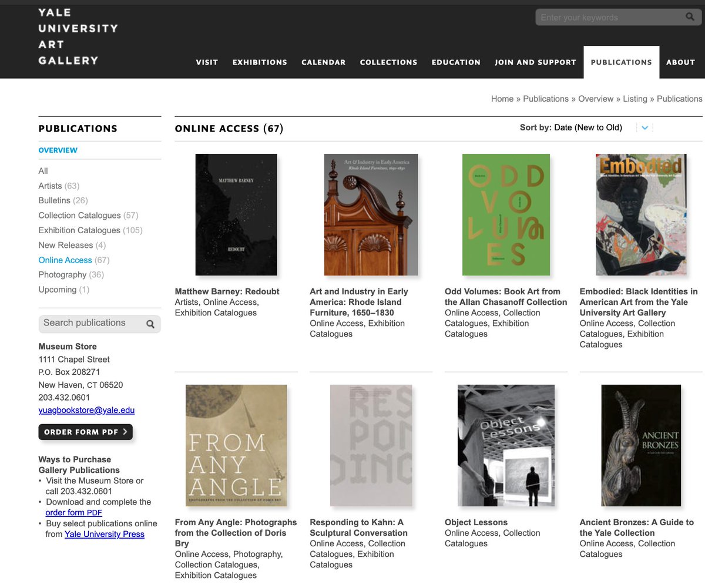The image size is (705, 588).
Task: Click the Object Lessons title link
Action: [476, 522]
